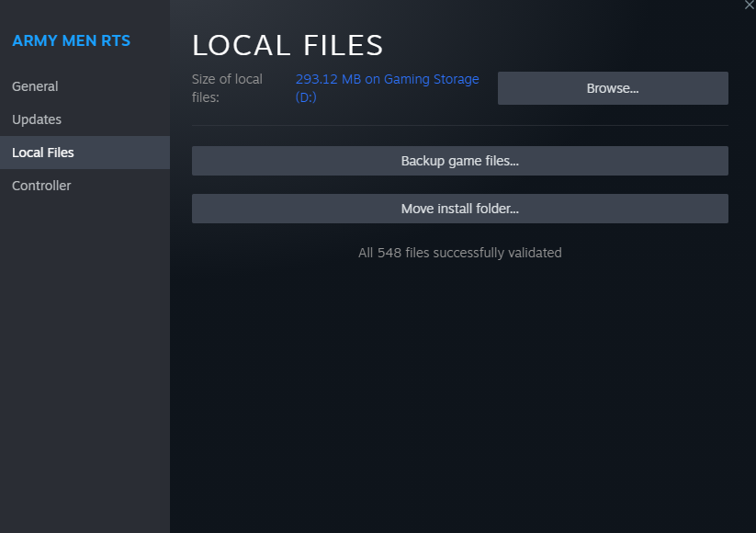The width and height of the screenshot is (756, 533).
Task: Click the 'Size of local files:' label
Action: coord(227,88)
